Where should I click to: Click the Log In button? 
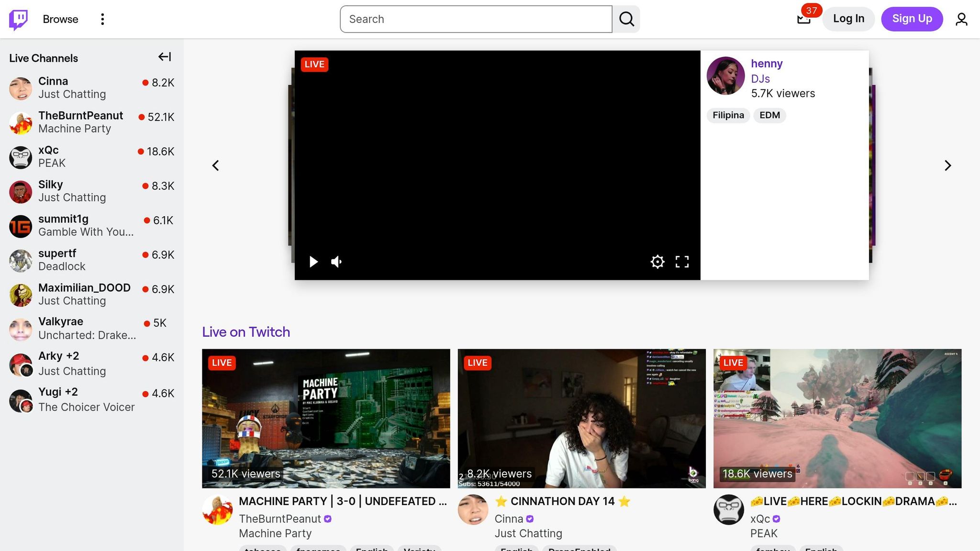pos(848,19)
